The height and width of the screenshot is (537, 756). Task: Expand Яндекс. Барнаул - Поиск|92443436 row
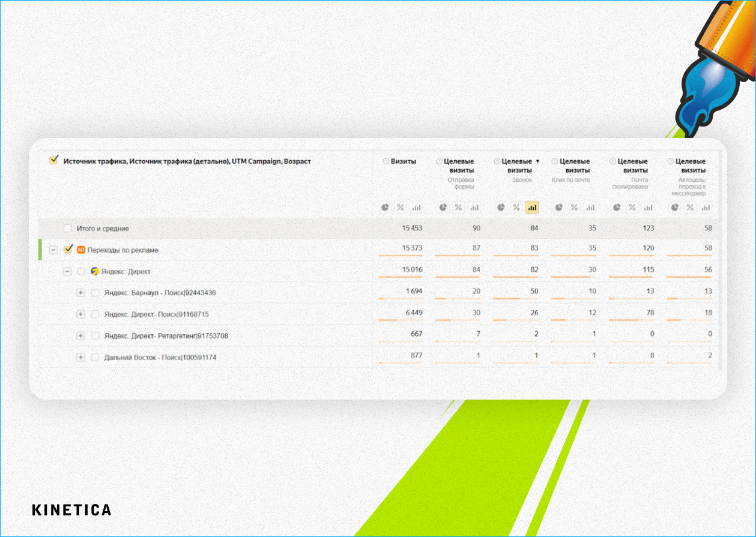(80, 293)
